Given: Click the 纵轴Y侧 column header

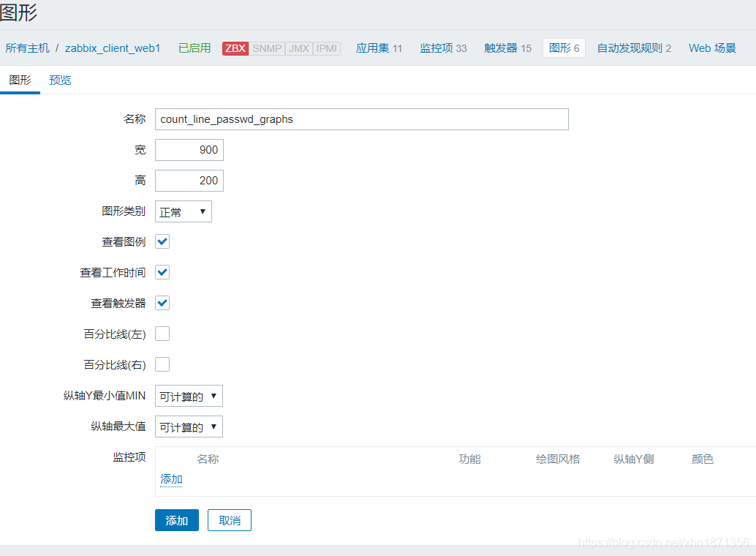Looking at the screenshot, I should point(634,459).
